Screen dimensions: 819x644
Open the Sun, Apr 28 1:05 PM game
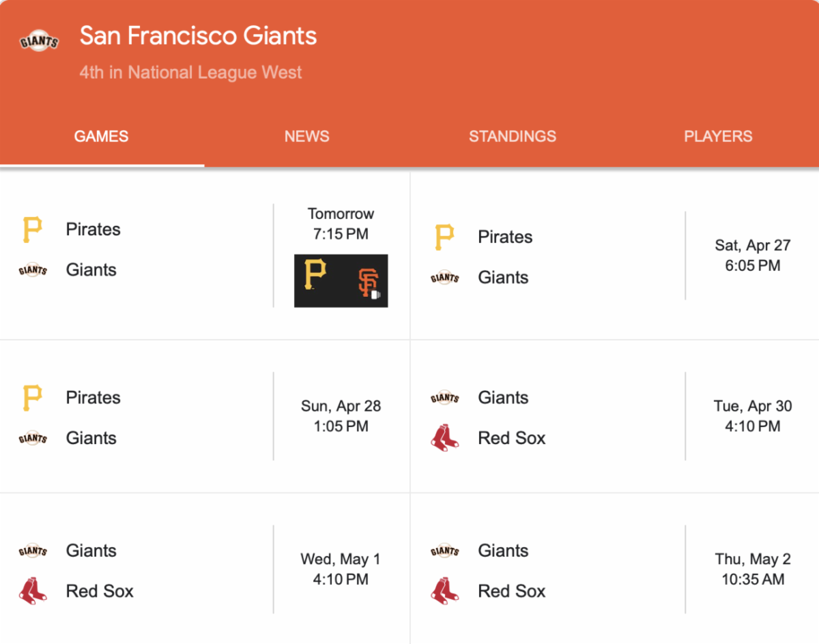point(341,416)
